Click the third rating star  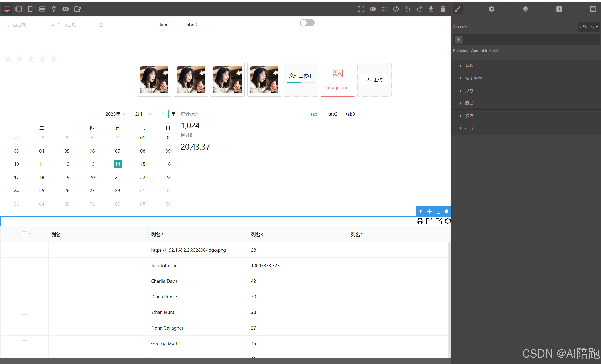pos(31,59)
